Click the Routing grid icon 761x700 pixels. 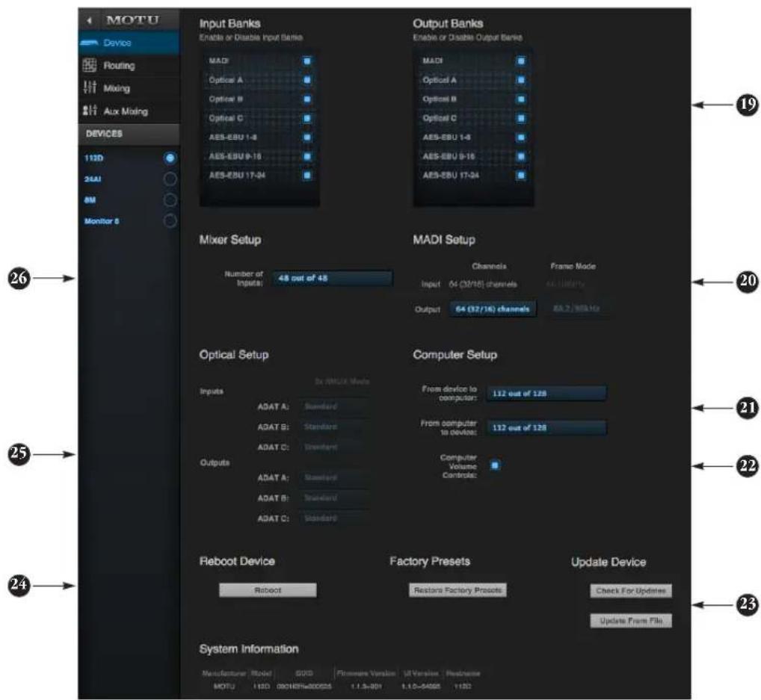[x=90, y=65]
